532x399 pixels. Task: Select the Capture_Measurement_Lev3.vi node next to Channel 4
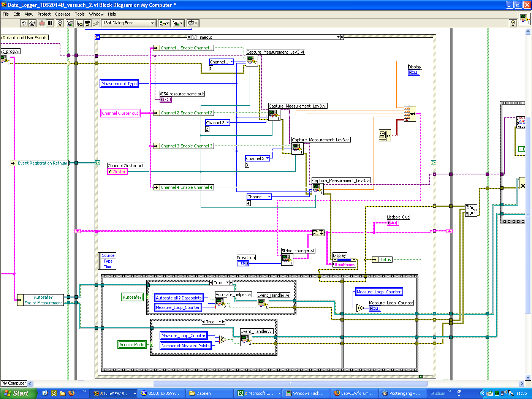[318, 189]
